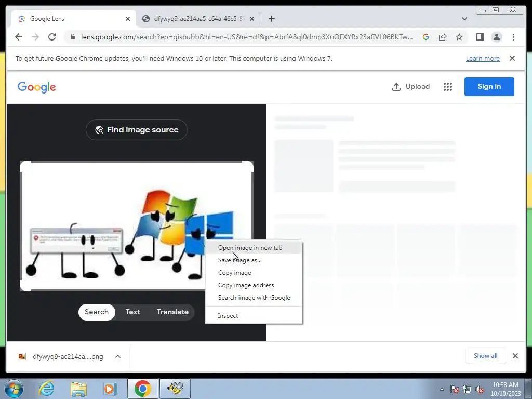Open a new tab with plus button

271,19
